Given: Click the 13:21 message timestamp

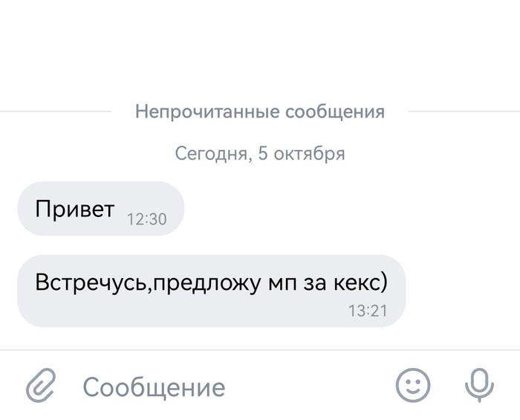Looking at the screenshot, I should [368, 311].
